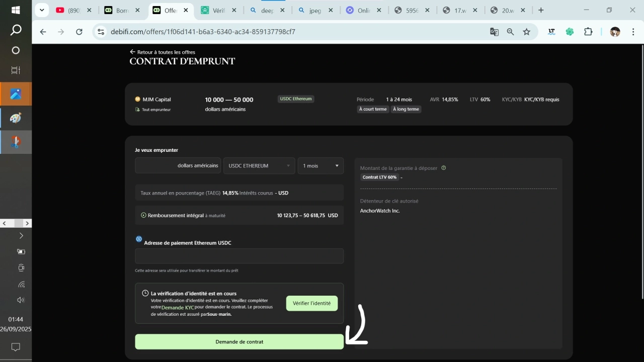View site information icon left of URL
Viewport: 644px width, 362px height.
[x=101, y=32]
